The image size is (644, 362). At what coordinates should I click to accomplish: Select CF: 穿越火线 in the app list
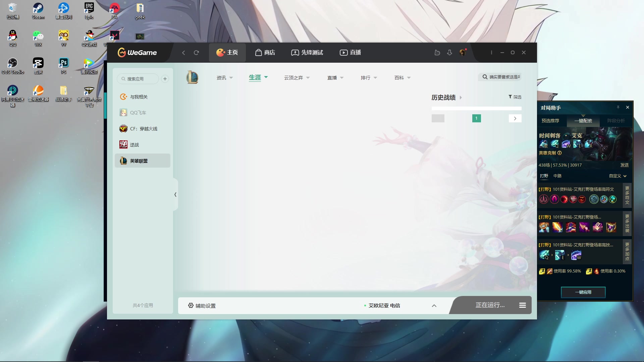(143, 129)
